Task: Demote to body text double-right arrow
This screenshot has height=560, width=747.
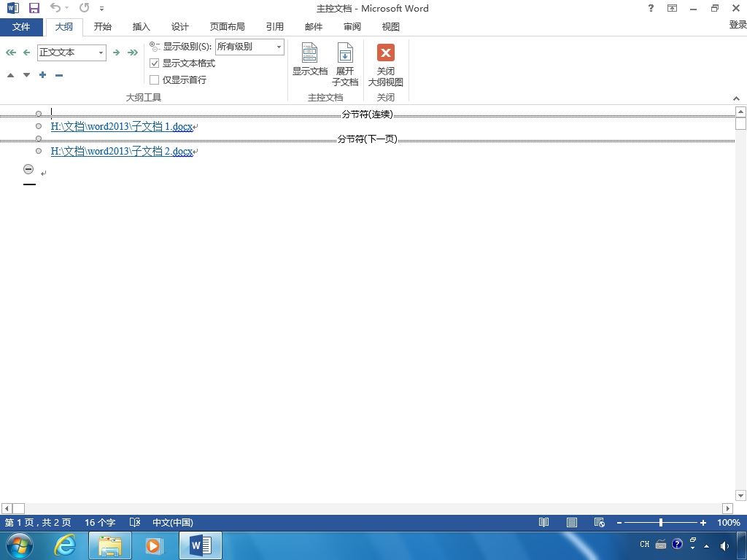Action: tap(133, 52)
